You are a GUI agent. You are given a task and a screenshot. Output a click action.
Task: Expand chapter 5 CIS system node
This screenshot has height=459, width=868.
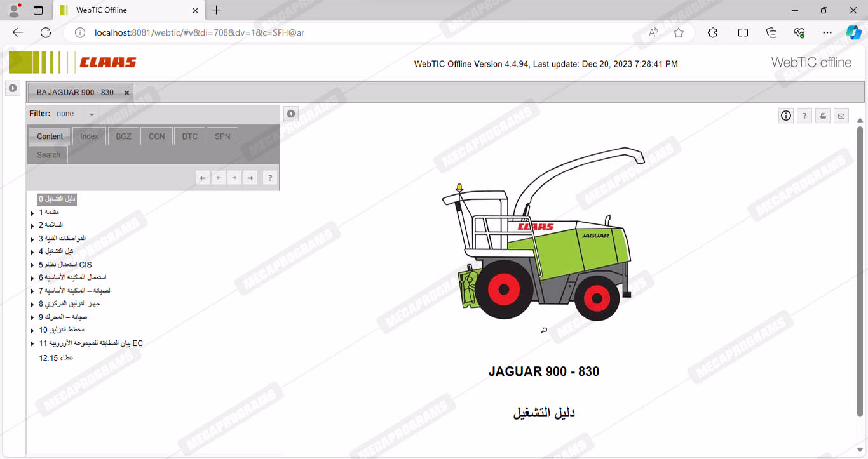tap(32, 265)
